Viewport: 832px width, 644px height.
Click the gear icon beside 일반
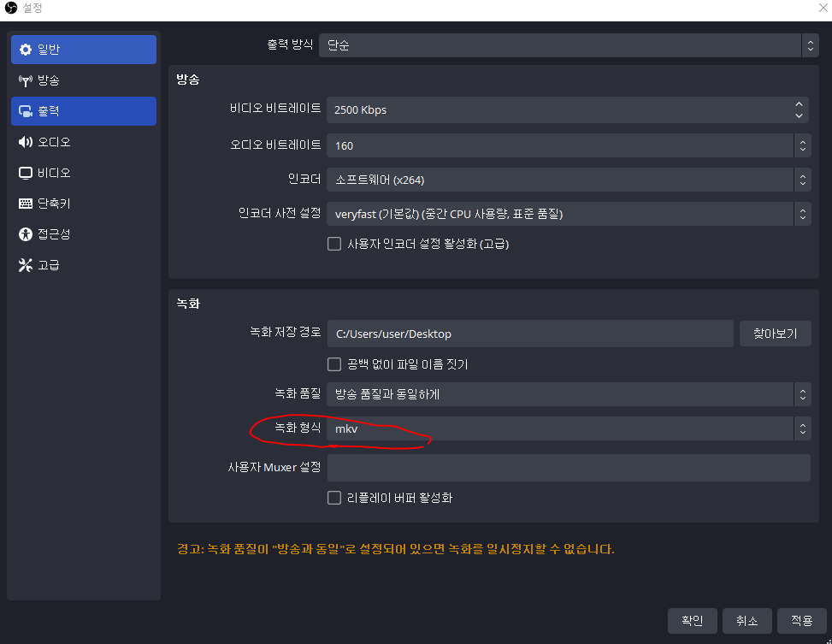[26, 50]
